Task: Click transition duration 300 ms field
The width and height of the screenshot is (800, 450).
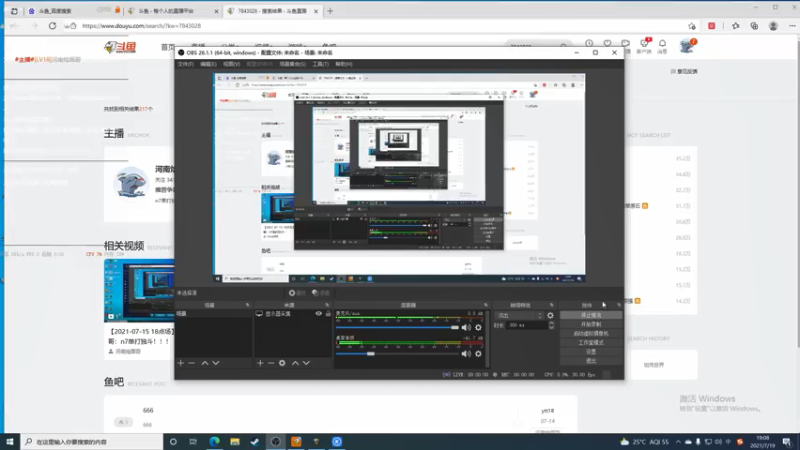Action: tap(527, 325)
